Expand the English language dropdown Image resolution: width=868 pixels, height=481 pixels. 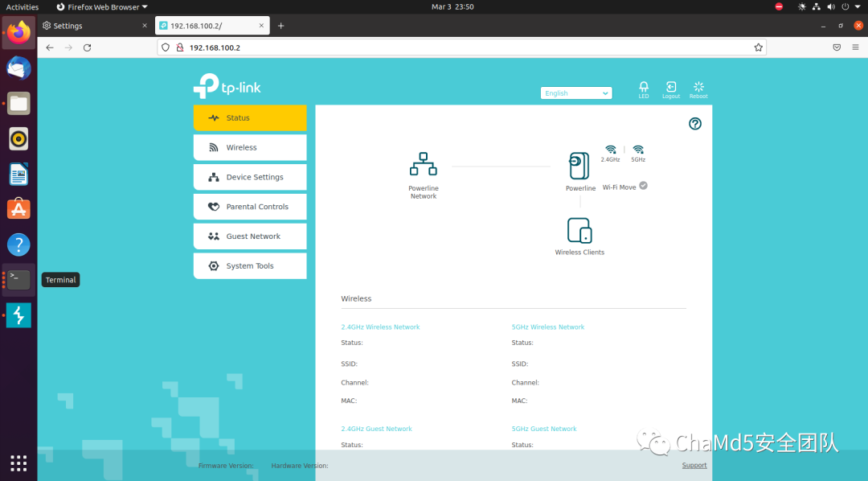coord(576,93)
